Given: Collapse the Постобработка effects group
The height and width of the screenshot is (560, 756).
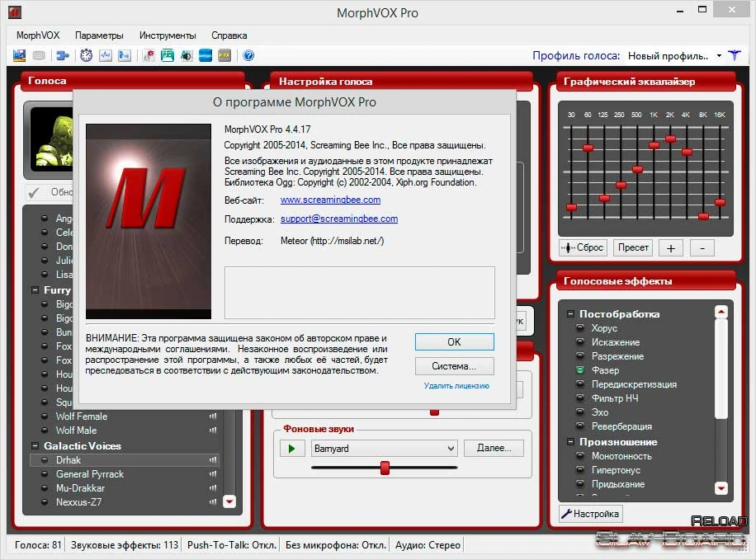Looking at the screenshot, I should click(570, 314).
